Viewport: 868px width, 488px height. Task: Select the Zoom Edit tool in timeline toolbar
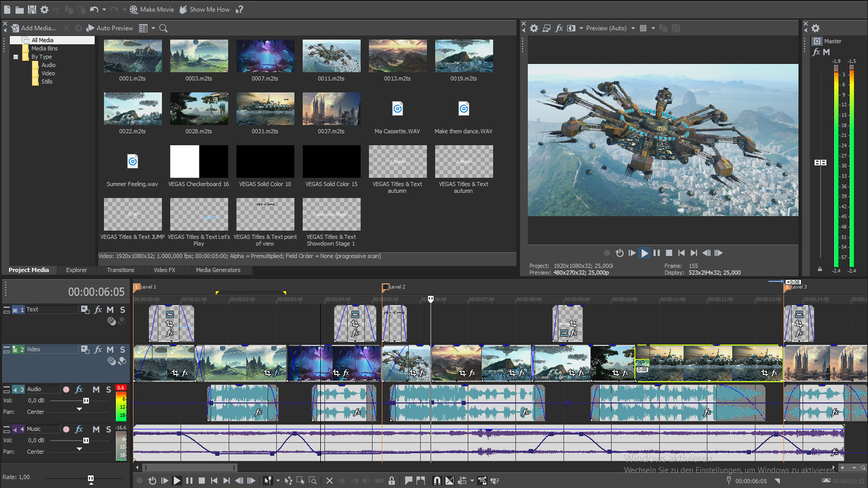pos(313,481)
